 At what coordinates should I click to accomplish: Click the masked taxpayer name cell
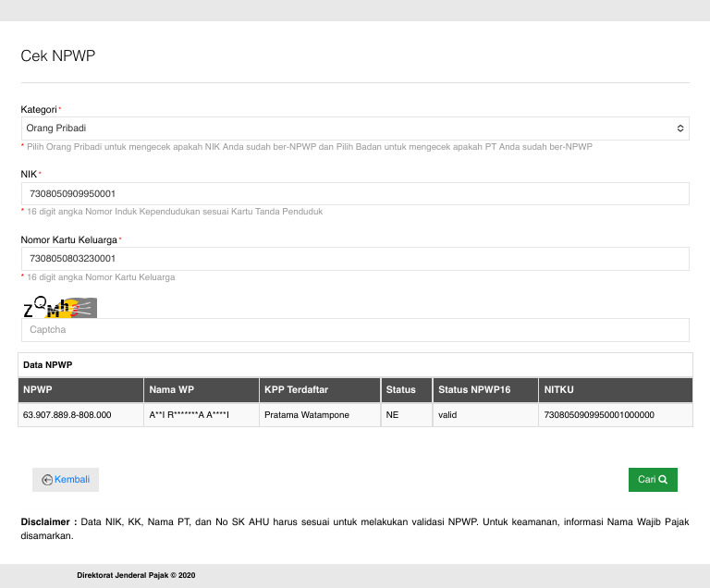click(190, 415)
